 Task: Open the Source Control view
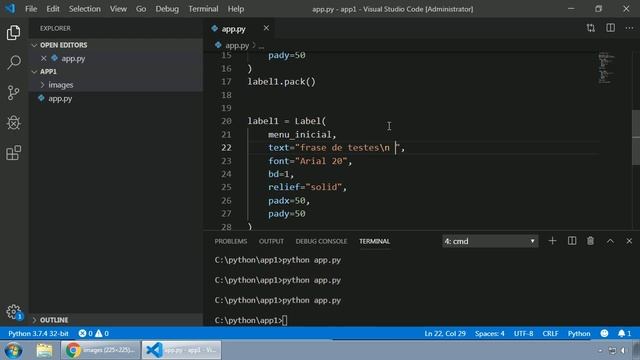13,93
